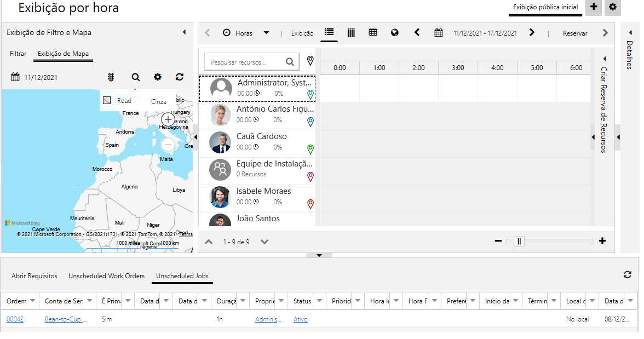Switch to Unscheduled Work Orders tab

[106, 275]
